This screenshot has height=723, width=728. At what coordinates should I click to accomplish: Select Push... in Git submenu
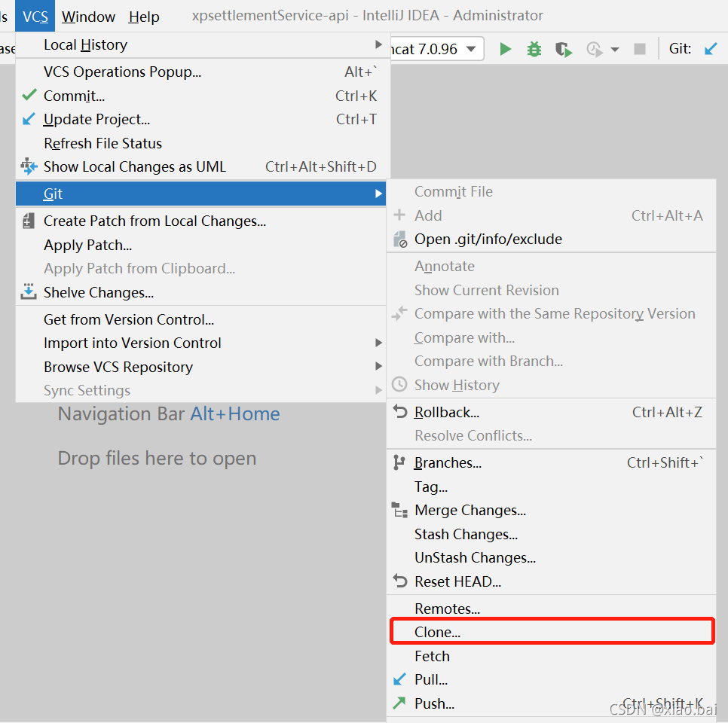pos(551,703)
